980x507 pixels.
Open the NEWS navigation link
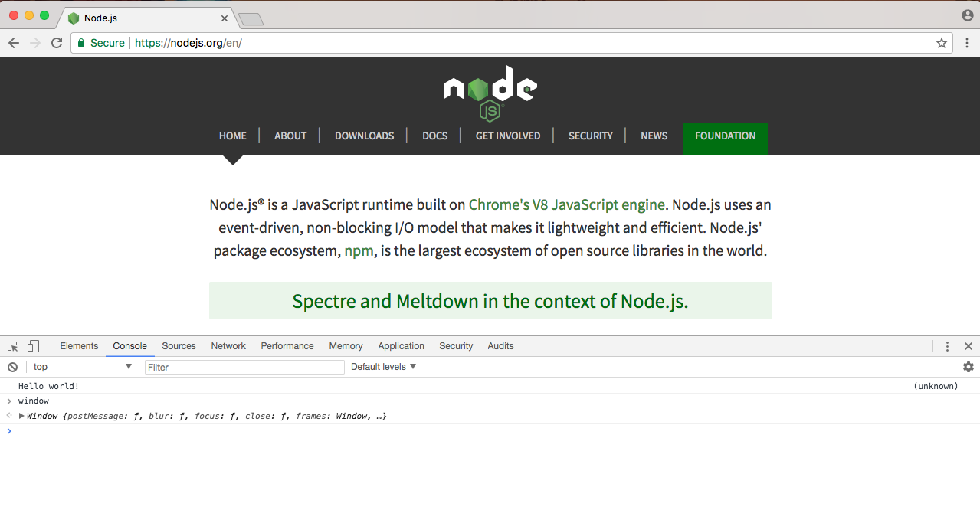(654, 136)
